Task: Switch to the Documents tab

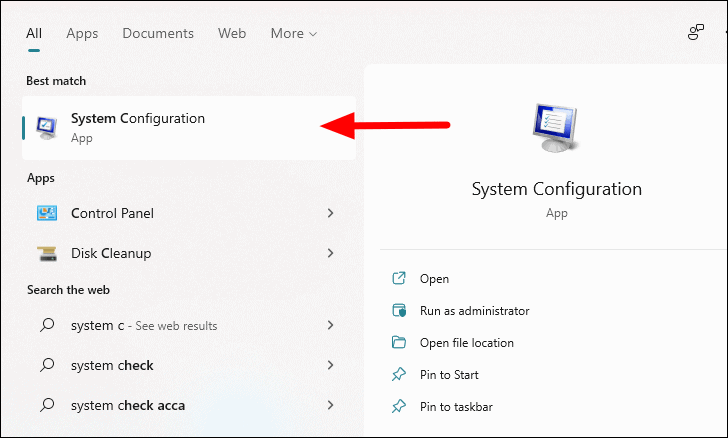Action: tap(158, 33)
